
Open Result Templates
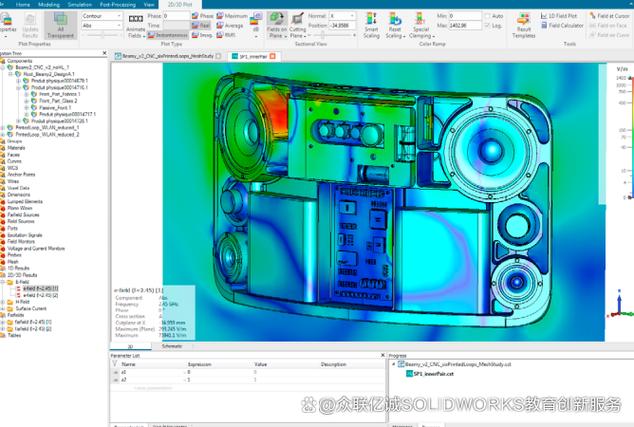click(524, 25)
